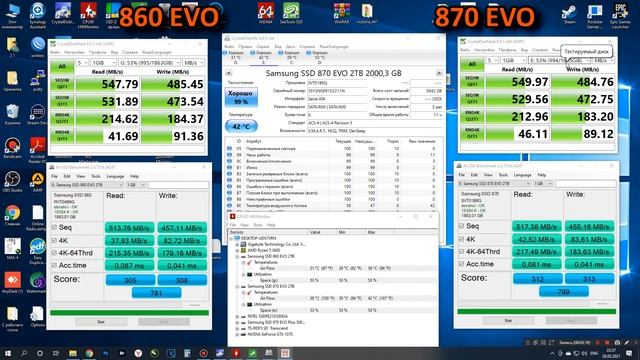This screenshot has width=640, height=360.
Task: Uncheck 4K-64Thrd in 860 EVO AS SSD window
Action: [x=54, y=253]
